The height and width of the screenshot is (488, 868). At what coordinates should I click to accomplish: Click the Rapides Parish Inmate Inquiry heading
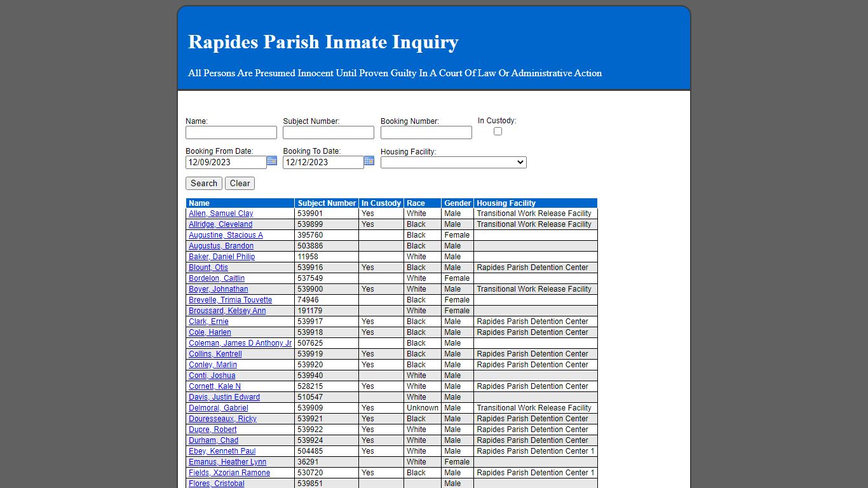[x=323, y=42]
